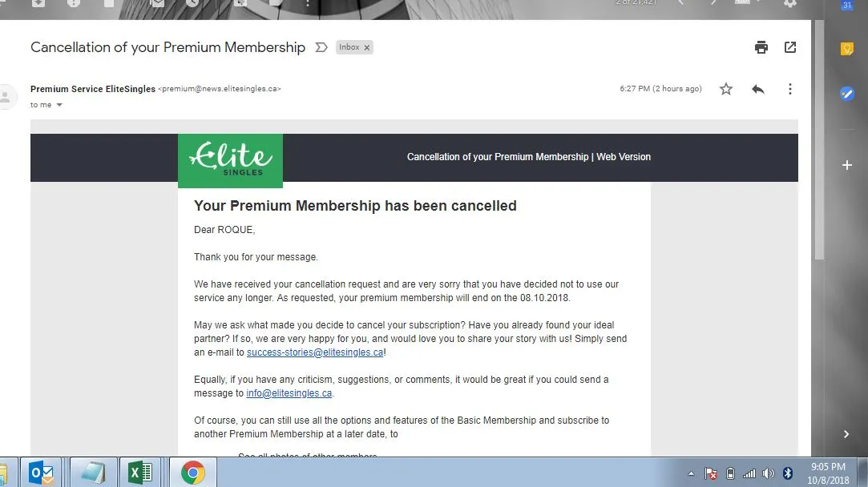Open the success-stories@elitesingles.ca email link
This screenshot has width=868, height=487.
coord(315,352)
